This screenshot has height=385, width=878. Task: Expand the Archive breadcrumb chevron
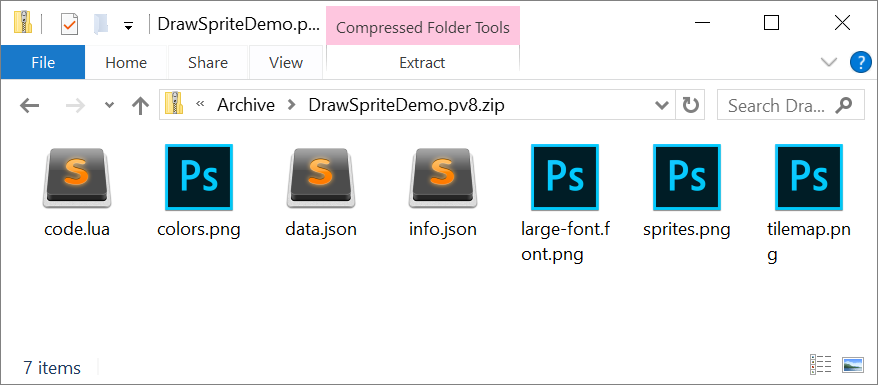[291, 105]
